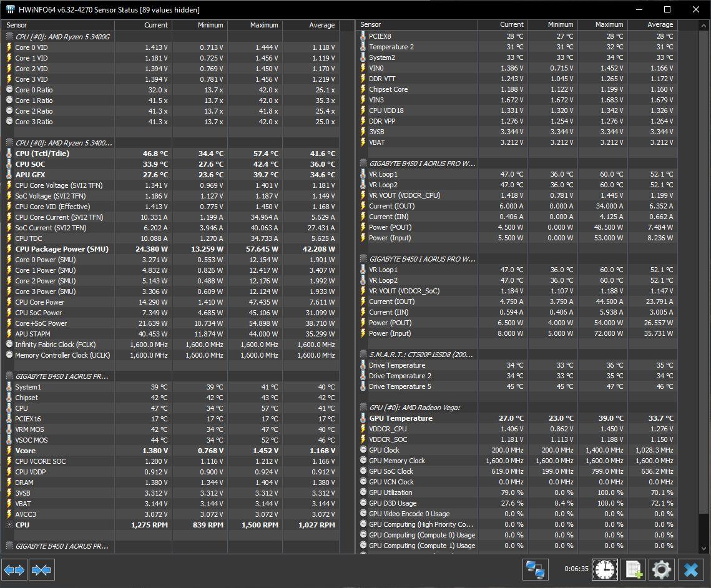Select the AVCC3 row
Screen dimensions: 711x588
click(x=170, y=514)
